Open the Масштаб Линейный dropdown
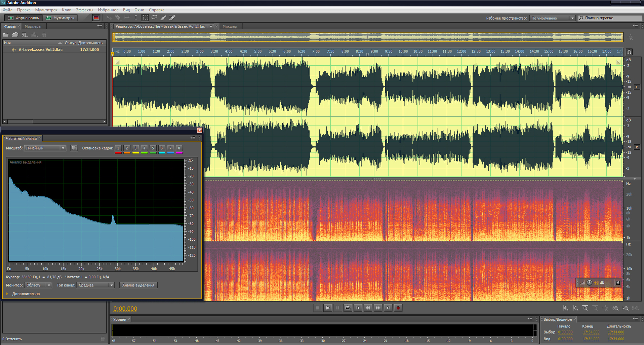This screenshot has width=644, height=345. [x=45, y=148]
